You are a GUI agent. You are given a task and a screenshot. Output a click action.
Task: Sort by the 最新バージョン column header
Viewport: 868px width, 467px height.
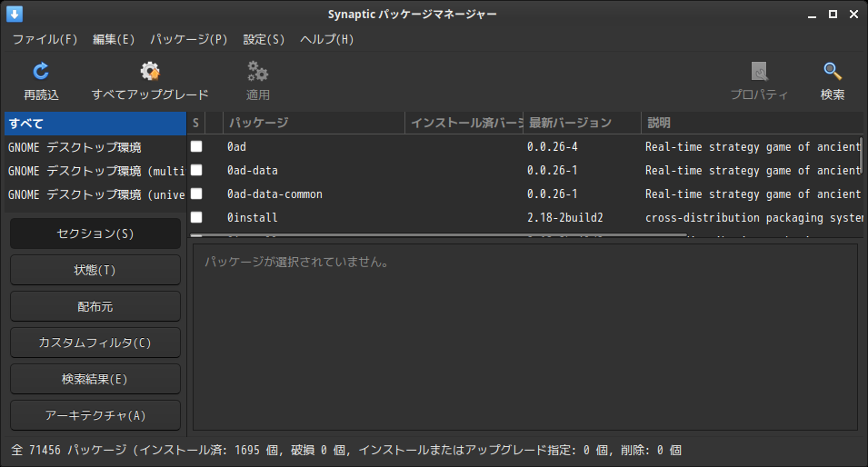pos(582,123)
